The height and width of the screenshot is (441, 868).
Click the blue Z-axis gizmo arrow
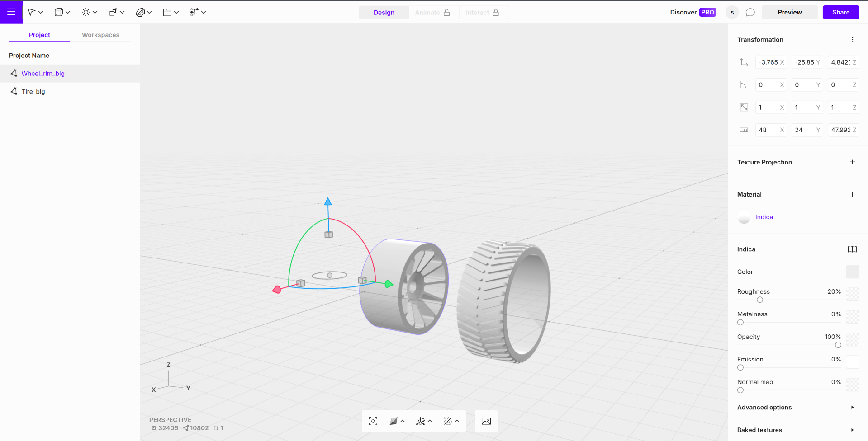point(328,202)
